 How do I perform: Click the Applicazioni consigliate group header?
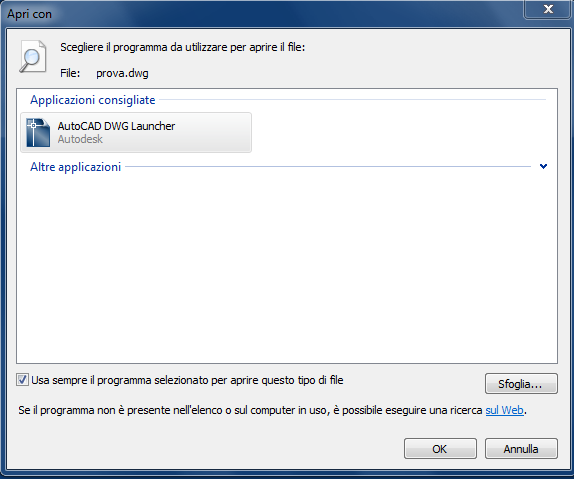(x=93, y=100)
